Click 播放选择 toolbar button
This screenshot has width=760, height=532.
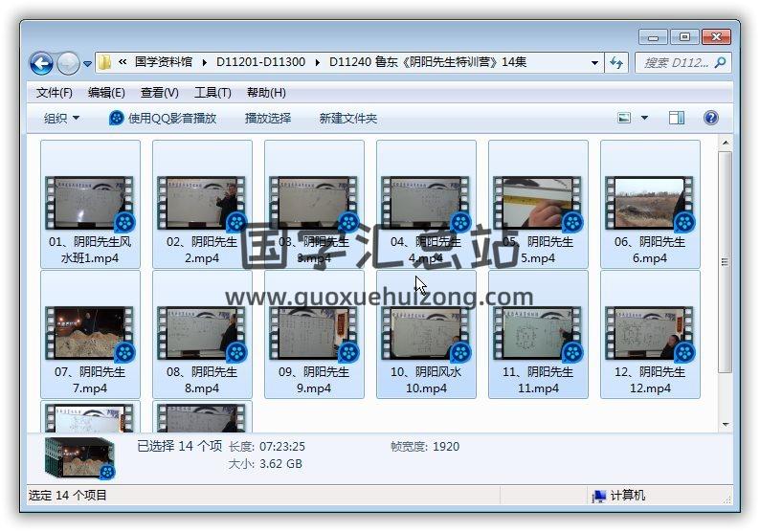[x=268, y=119]
